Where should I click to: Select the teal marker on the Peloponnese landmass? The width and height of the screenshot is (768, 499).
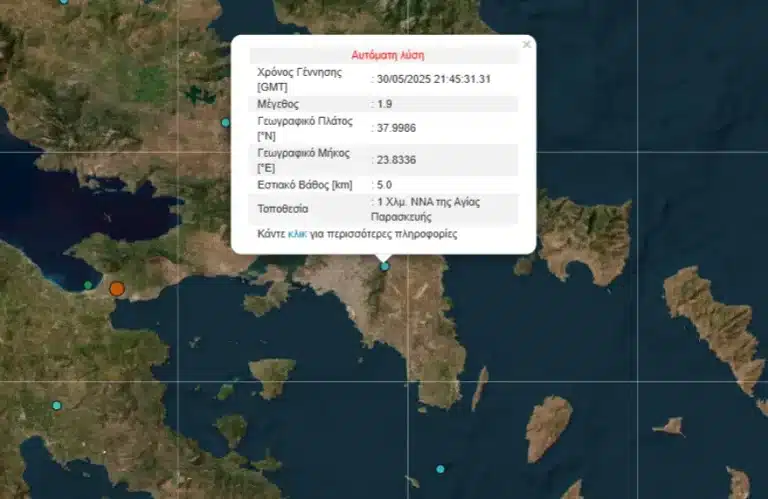tap(56, 405)
